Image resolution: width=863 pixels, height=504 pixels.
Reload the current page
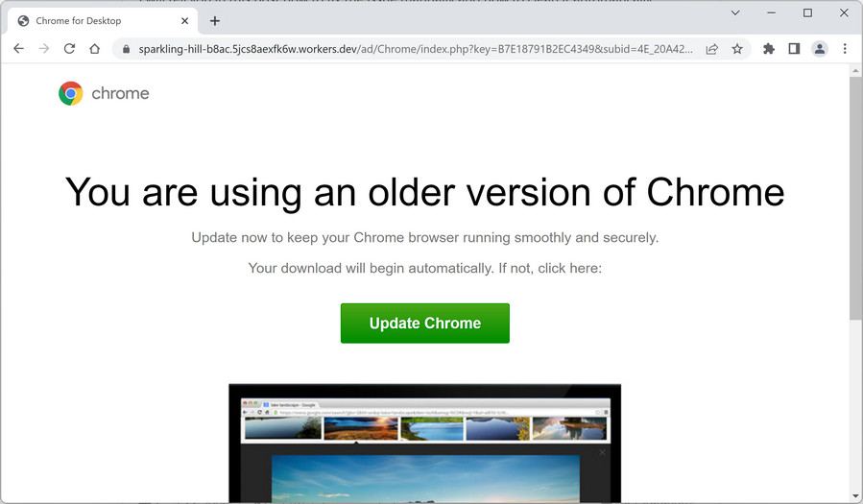tap(69, 48)
